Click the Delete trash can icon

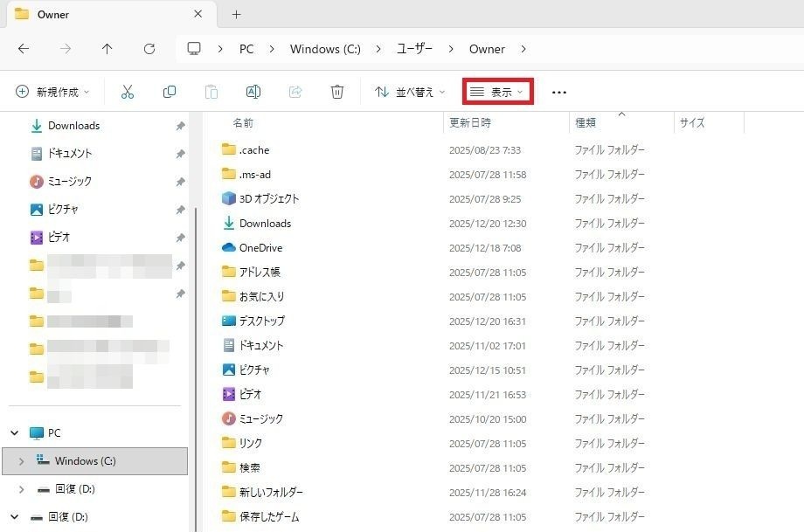pos(337,92)
